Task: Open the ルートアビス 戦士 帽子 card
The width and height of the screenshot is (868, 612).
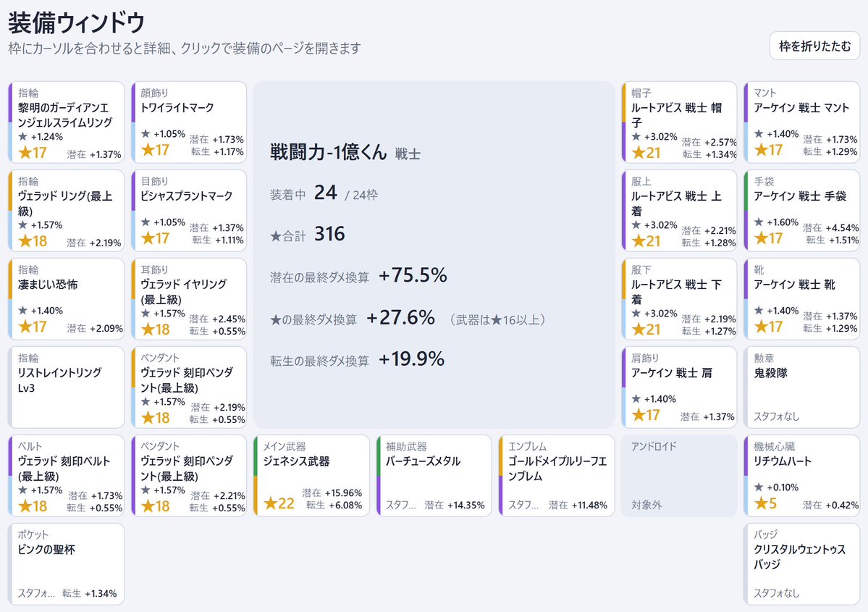Action: coord(679,122)
